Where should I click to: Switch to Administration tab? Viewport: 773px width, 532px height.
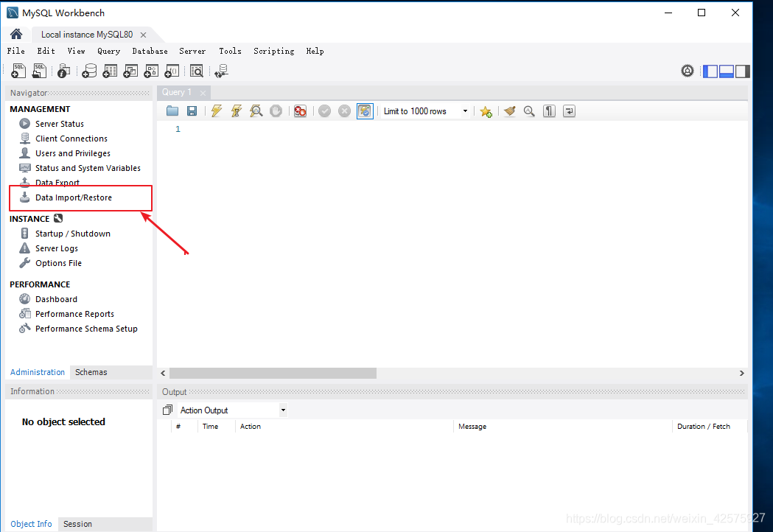pyautogui.click(x=38, y=372)
